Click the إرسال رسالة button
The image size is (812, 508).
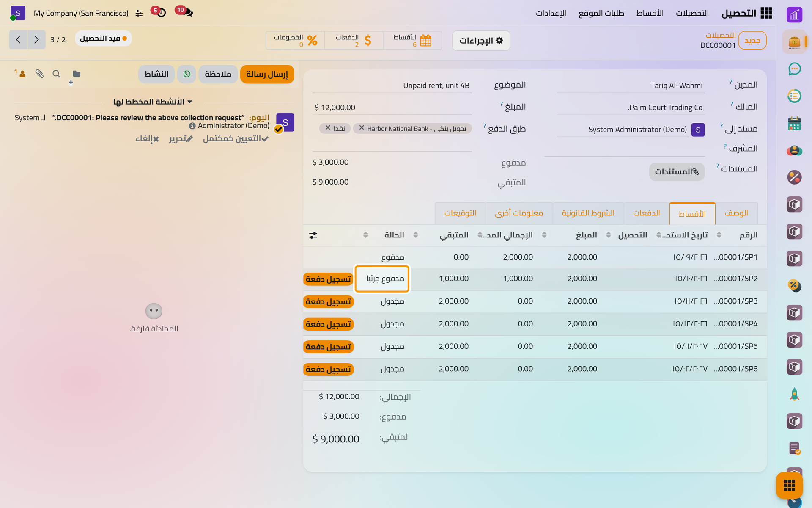(267, 74)
